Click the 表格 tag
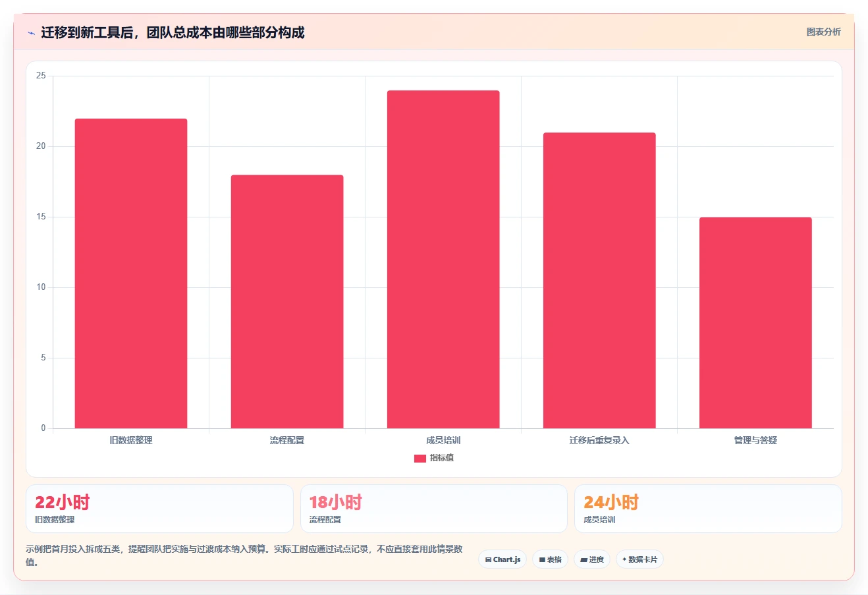The height and width of the screenshot is (595, 868). [x=550, y=559]
